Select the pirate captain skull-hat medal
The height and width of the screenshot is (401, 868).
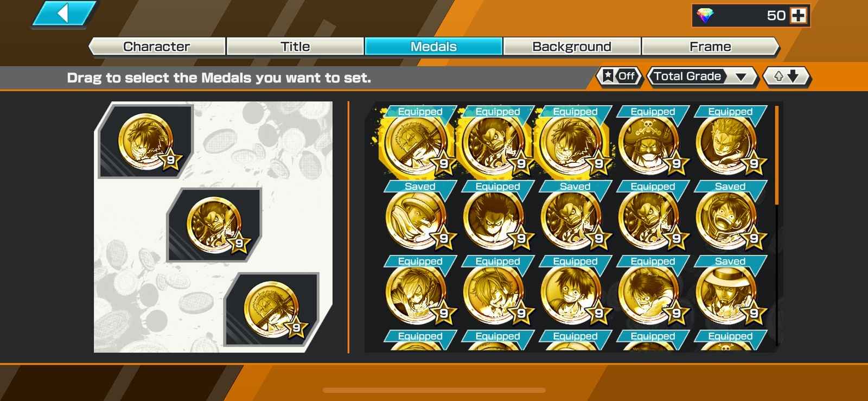[652, 143]
